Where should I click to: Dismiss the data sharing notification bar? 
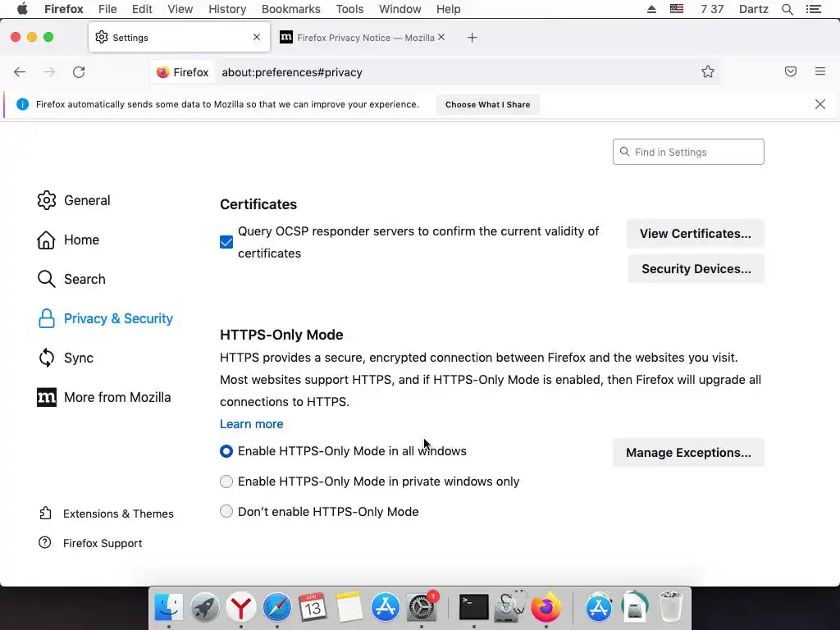[x=820, y=104]
